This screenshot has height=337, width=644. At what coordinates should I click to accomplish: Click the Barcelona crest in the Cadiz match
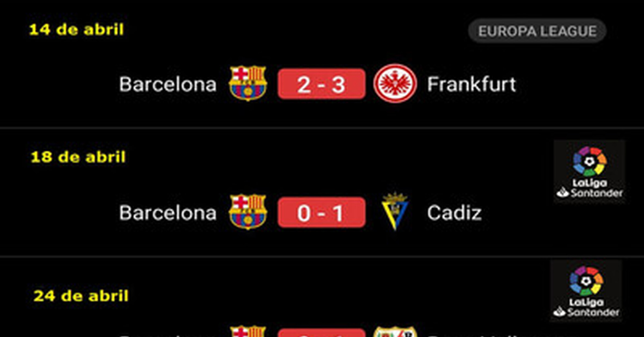[x=248, y=212]
